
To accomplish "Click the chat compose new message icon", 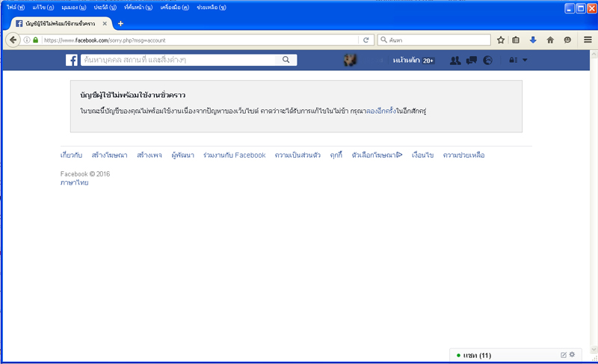I will point(564,355).
